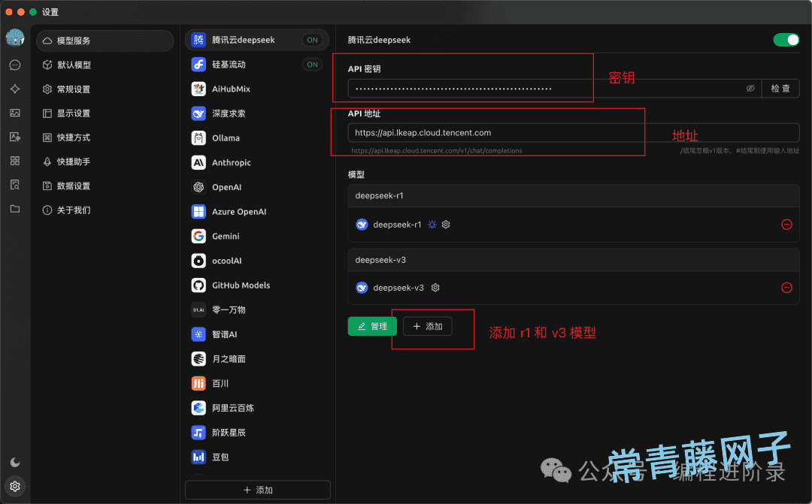Open the agents sparkle icon in sidebar
812x504 pixels.
click(15, 89)
